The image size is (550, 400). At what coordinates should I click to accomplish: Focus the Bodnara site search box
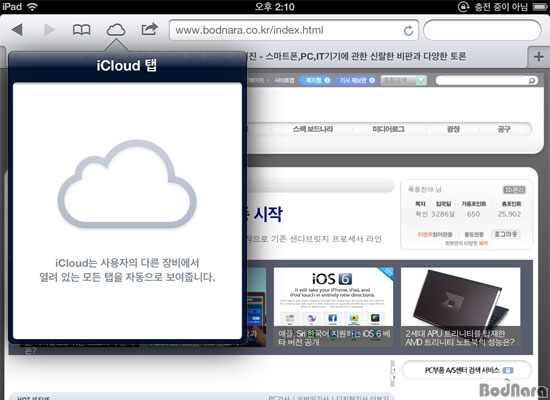[487, 81]
